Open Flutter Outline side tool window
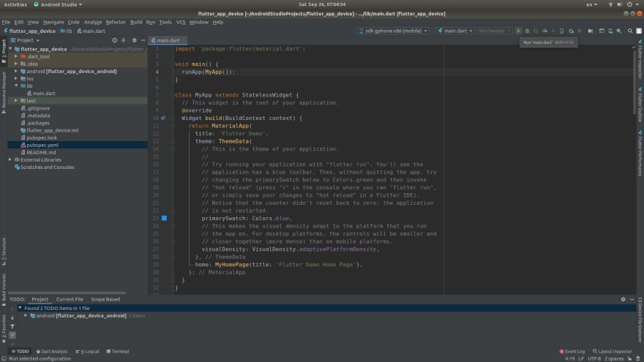The width and height of the screenshot is (644, 362). [x=640, y=105]
